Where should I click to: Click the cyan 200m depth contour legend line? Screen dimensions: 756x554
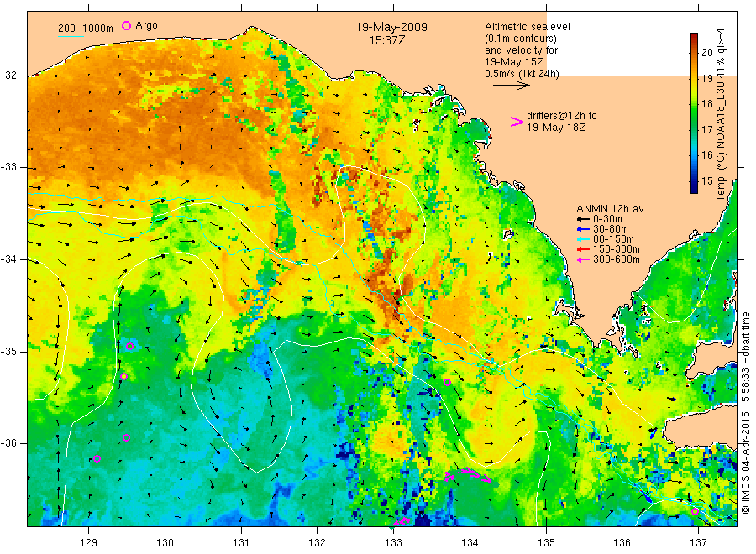pyautogui.click(x=71, y=35)
